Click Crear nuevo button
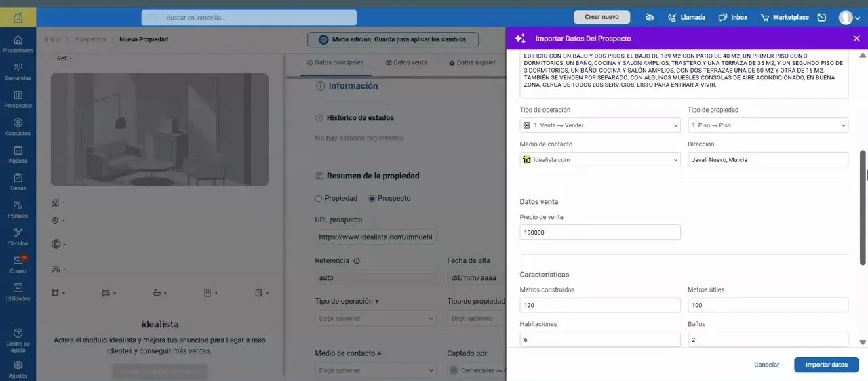 tap(601, 17)
